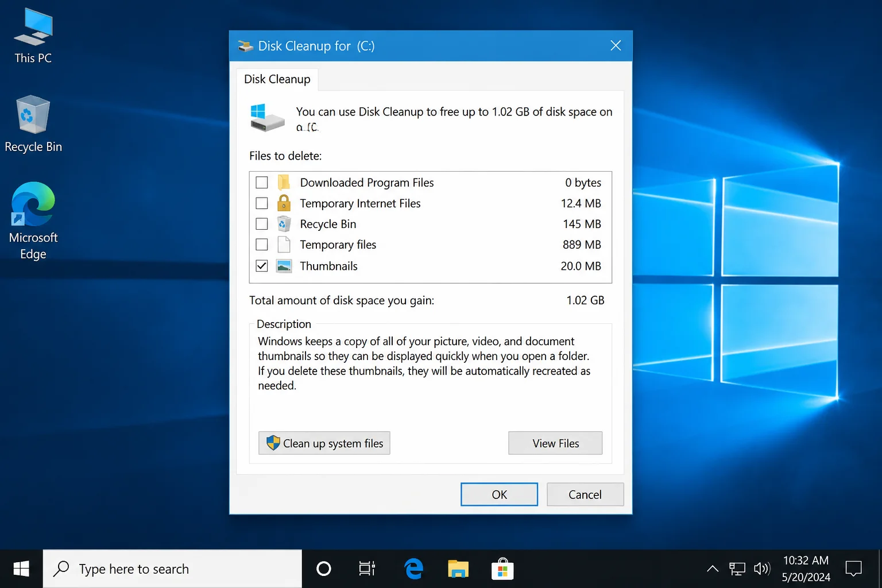
Task: Click the 145 MB size value
Action: 582,224
